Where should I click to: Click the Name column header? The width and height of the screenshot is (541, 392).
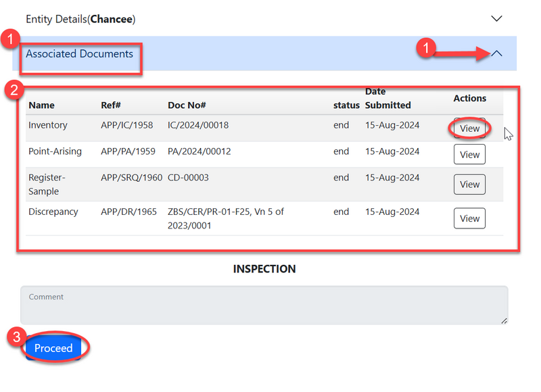[41, 105]
